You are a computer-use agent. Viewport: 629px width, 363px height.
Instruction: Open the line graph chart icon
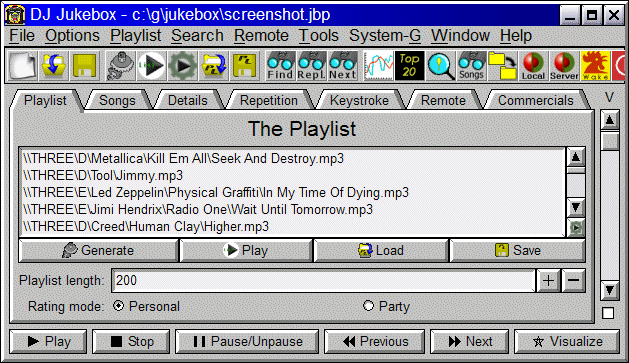(378, 66)
